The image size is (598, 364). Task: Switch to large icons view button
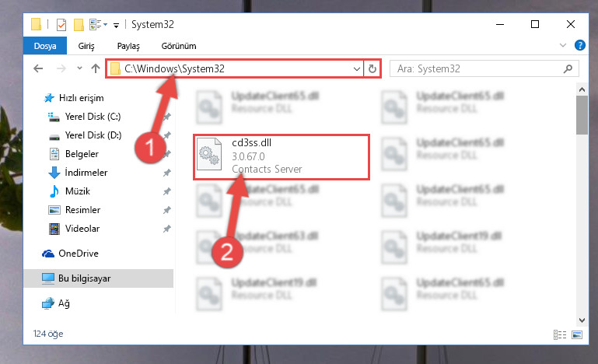click(x=577, y=335)
